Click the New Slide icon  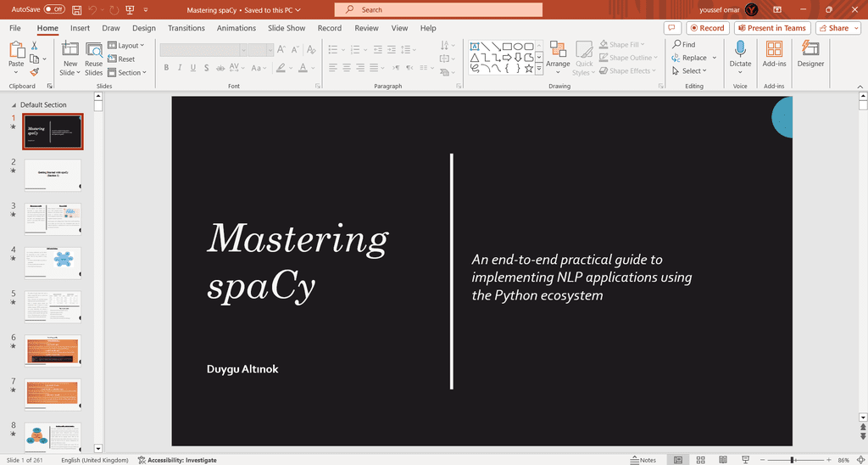(70, 50)
